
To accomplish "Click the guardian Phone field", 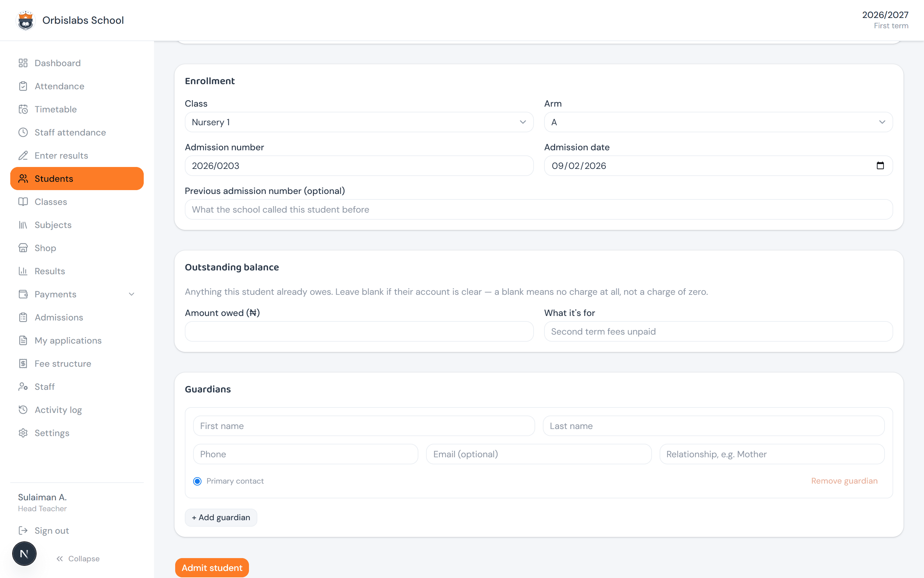I will point(305,454).
